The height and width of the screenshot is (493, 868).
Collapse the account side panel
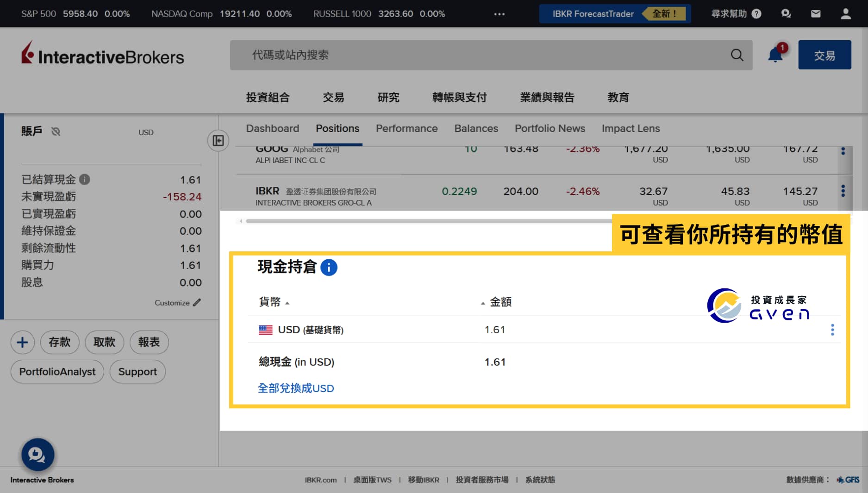point(218,141)
